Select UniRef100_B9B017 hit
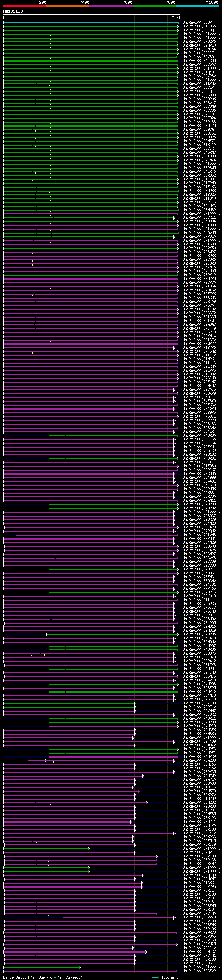This screenshot has height=980, width=222. pyautogui.click(x=199, y=103)
